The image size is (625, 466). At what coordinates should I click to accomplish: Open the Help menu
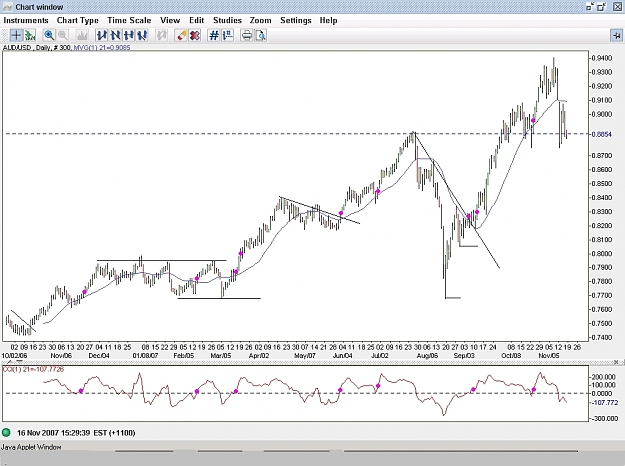[328, 20]
